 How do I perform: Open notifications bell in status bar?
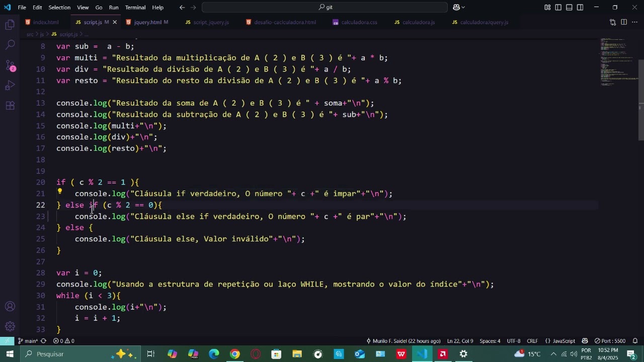click(x=635, y=341)
